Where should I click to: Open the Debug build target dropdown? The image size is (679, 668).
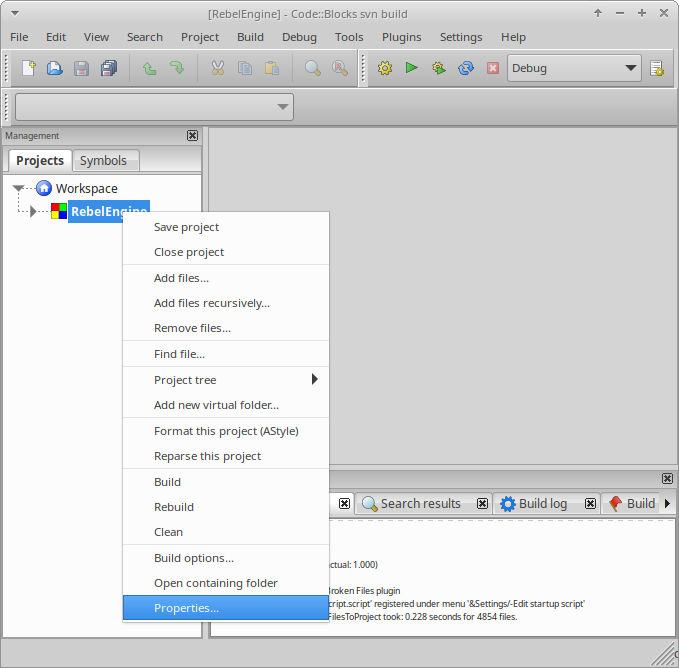pos(574,68)
